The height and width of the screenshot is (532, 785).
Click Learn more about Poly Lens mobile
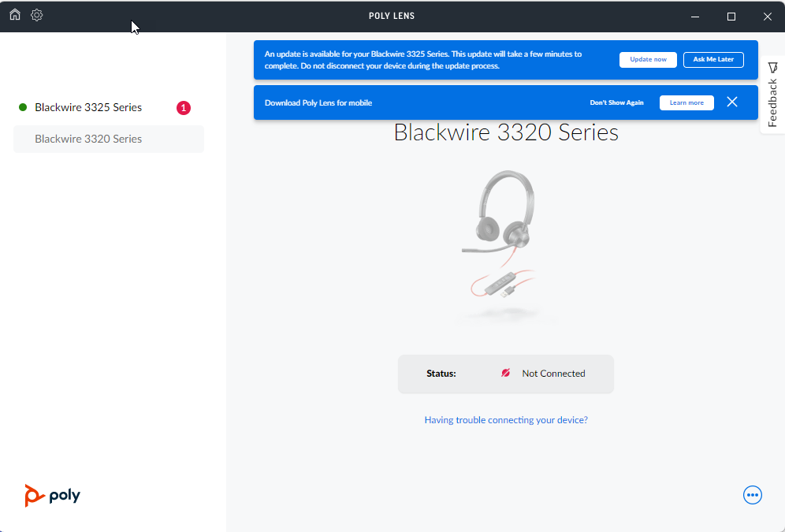[x=686, y=102]
